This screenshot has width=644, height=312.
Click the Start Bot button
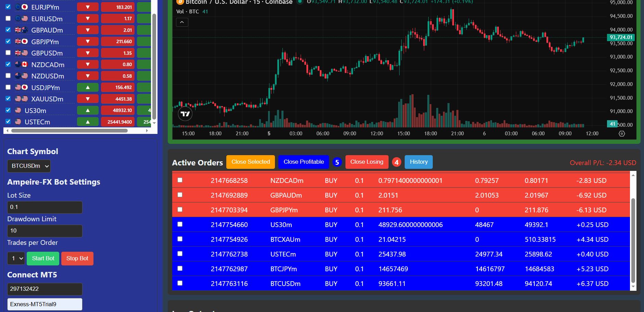coord(43,259)
